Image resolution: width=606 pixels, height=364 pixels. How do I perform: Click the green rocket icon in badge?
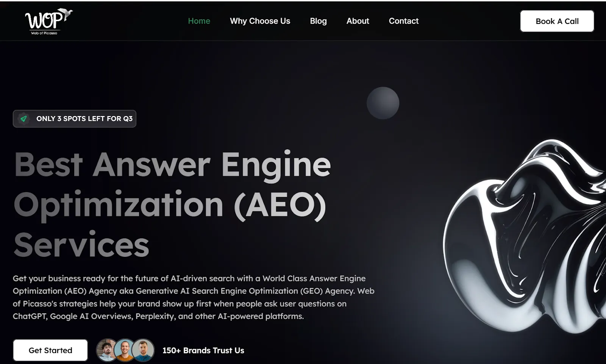(24, 119)
